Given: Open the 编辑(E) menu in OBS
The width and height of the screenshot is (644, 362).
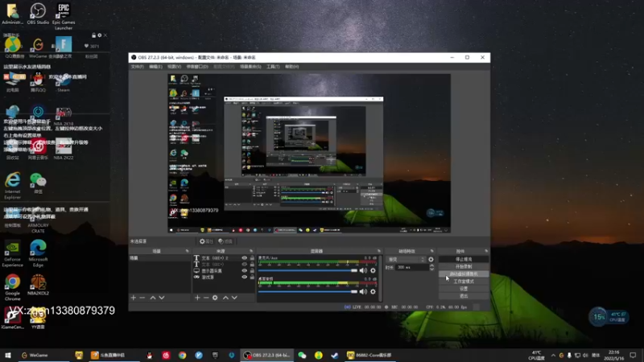Looking at the screenshot, I should (x=155, y=67).
